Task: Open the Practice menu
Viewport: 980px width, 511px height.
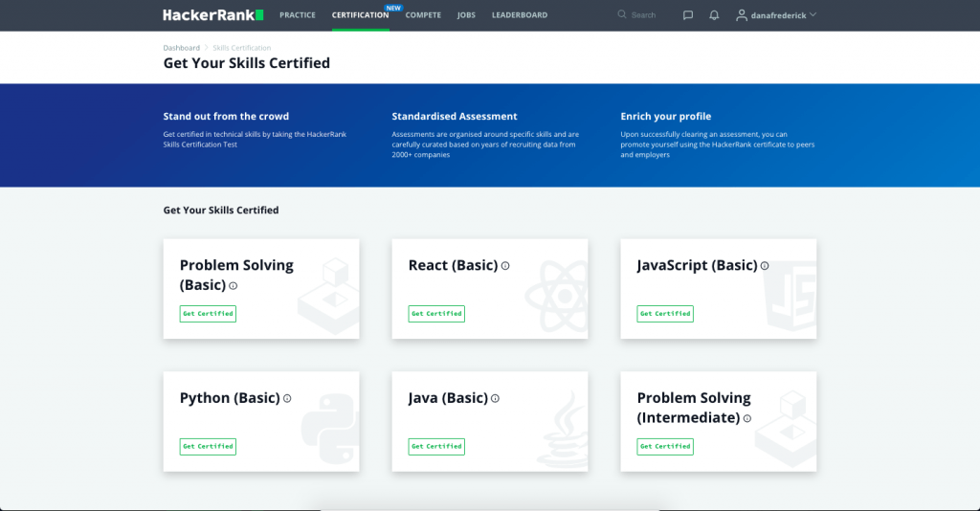Action: pyautogui.click(x=298, y=15)
